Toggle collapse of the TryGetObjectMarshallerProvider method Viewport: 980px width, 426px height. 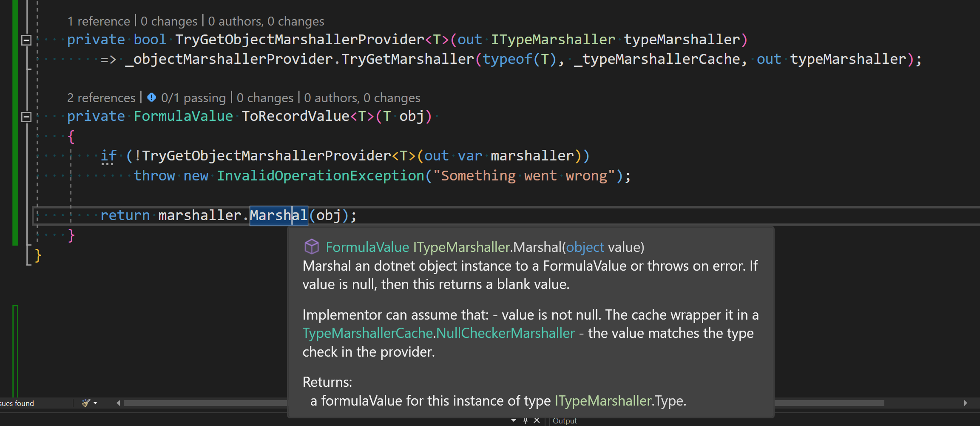pos(26,40)
